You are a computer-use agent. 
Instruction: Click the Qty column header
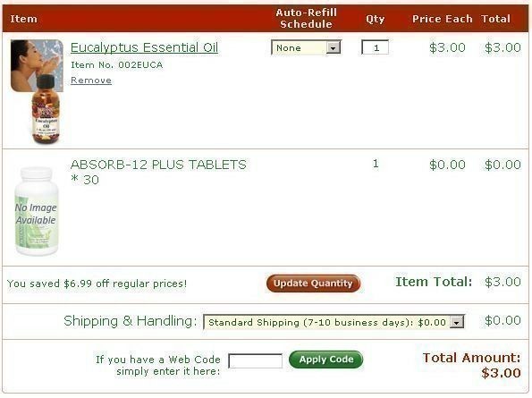pos(375,19)
